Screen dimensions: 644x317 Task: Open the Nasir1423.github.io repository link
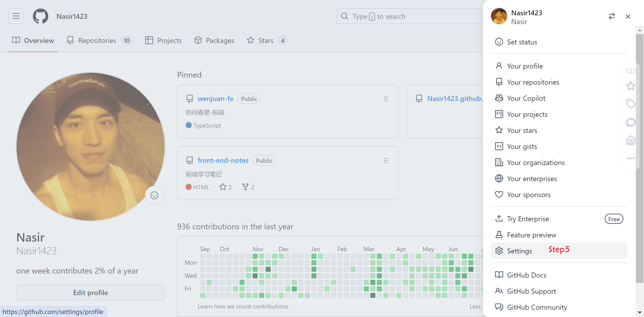[x=455, y=98]
